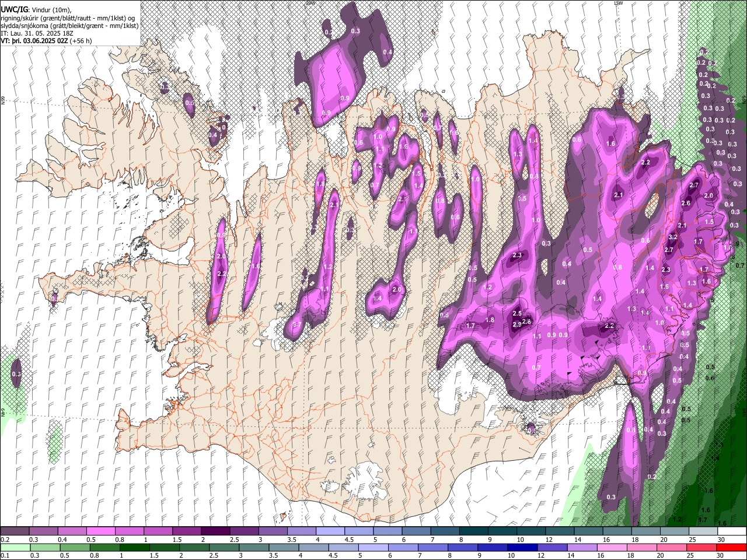This screenshot has height=560, width=747.
Task: Select the light blue top-row swatch between 4 and 4.5
Action: pyautogui.click(x=330, y=531)
